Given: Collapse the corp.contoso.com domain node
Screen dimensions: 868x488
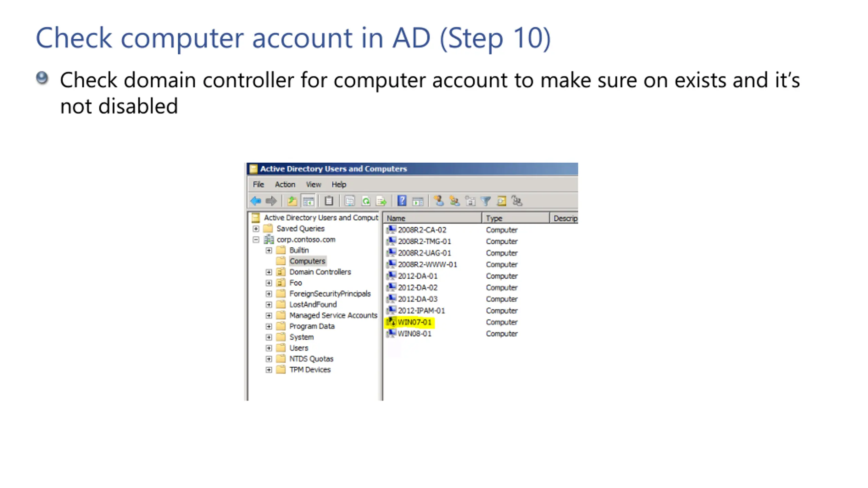Looking at the screenshot, I should (256, 240).
